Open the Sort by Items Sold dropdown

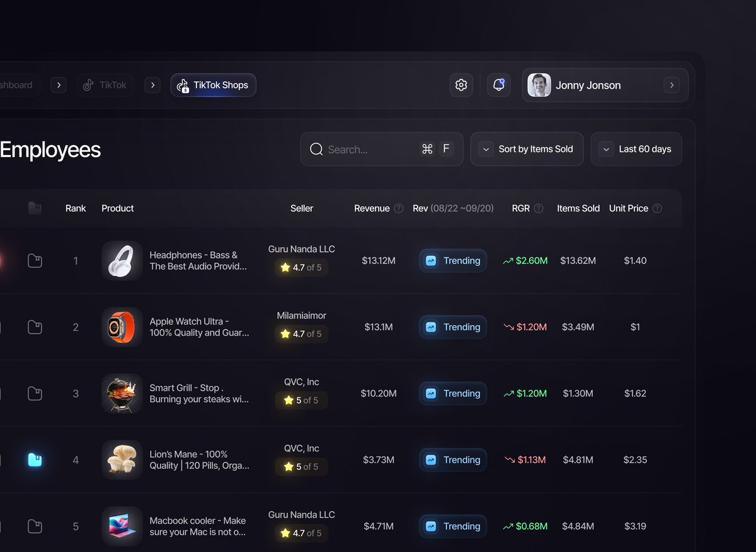click(x=527, y=149)
